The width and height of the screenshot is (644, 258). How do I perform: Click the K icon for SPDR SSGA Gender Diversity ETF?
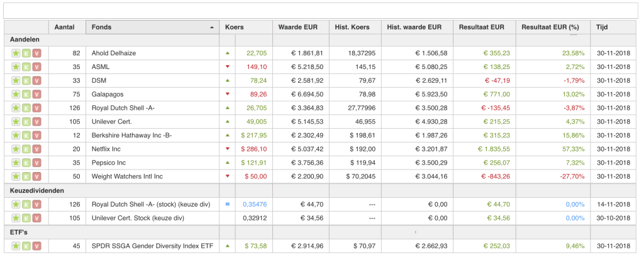click(x=26, y=246)
